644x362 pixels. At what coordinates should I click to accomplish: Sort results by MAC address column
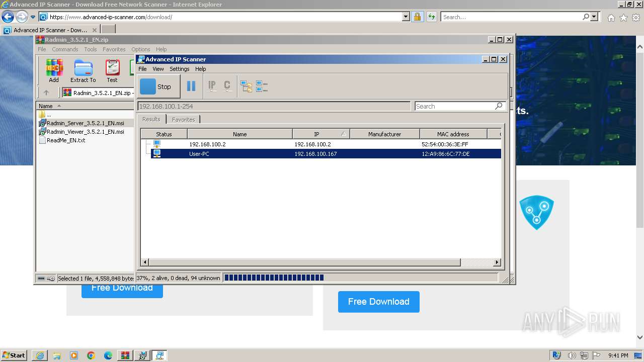pos(453,134)
